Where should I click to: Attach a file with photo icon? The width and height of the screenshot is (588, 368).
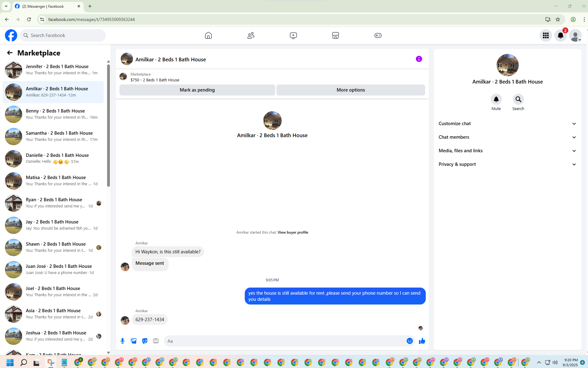(134, 341)
